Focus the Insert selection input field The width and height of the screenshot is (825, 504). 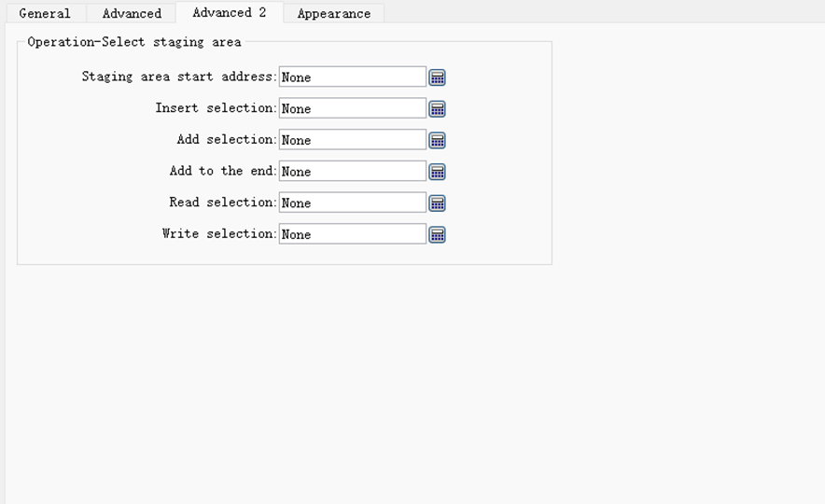[352, 109]
